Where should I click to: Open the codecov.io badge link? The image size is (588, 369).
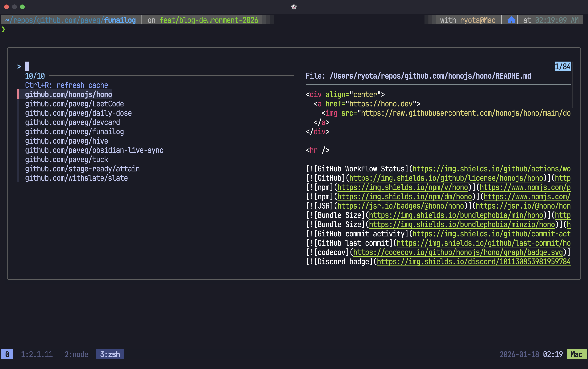pyautogui.click(x=458, y=252)
